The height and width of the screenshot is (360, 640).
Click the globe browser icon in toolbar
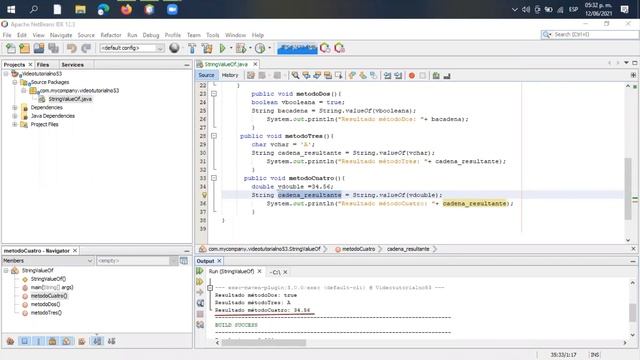[x=174, y=48]
